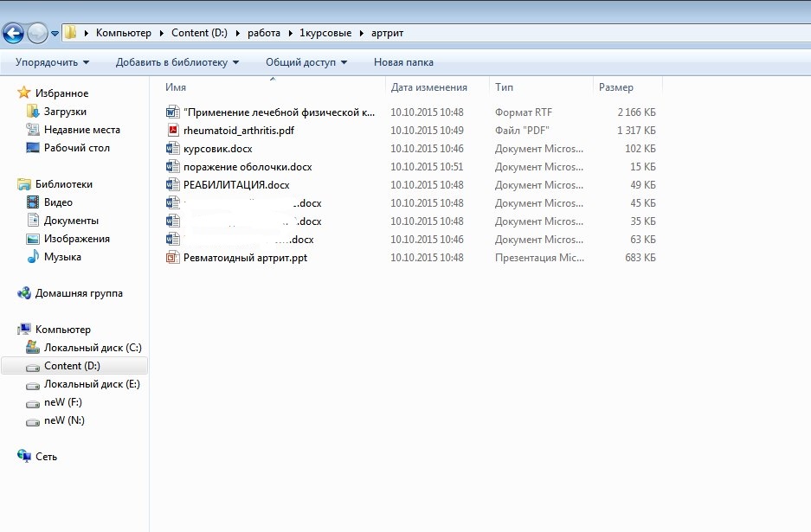The width and height of the screenshot is (811, 532).
Task: Expand arrow after Компьютер in breadcrumb
Action: [x=161, y=33]
